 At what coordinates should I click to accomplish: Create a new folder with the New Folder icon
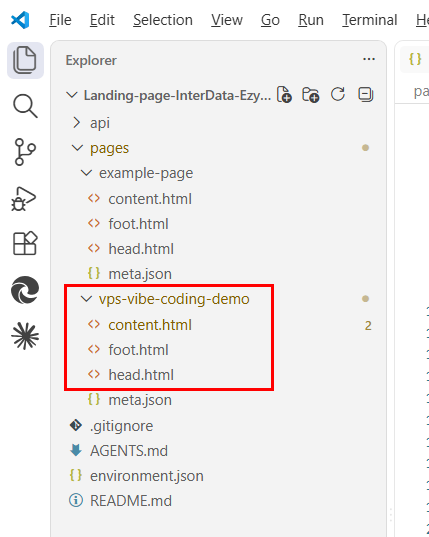coord(311,95)
